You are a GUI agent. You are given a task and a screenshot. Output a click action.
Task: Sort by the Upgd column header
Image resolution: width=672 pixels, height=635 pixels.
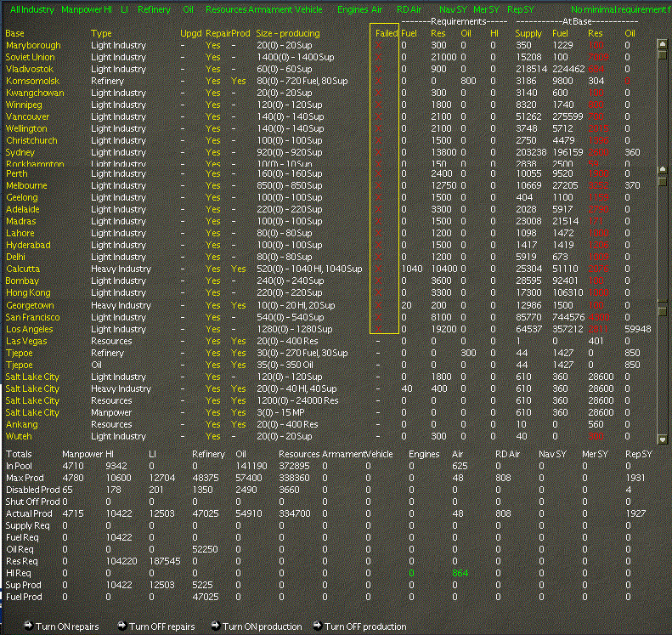tap(190, 33)
